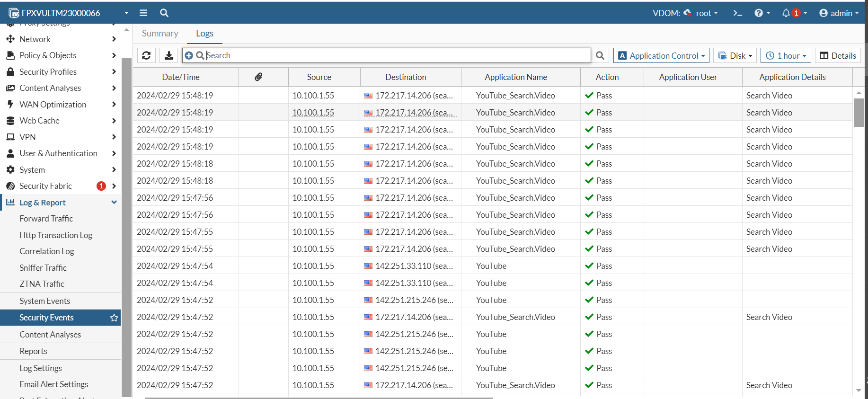The image size is (868, 399).
Task: Click the refresh logs icon
Action: pyautogui.click(x=146, y=55)
